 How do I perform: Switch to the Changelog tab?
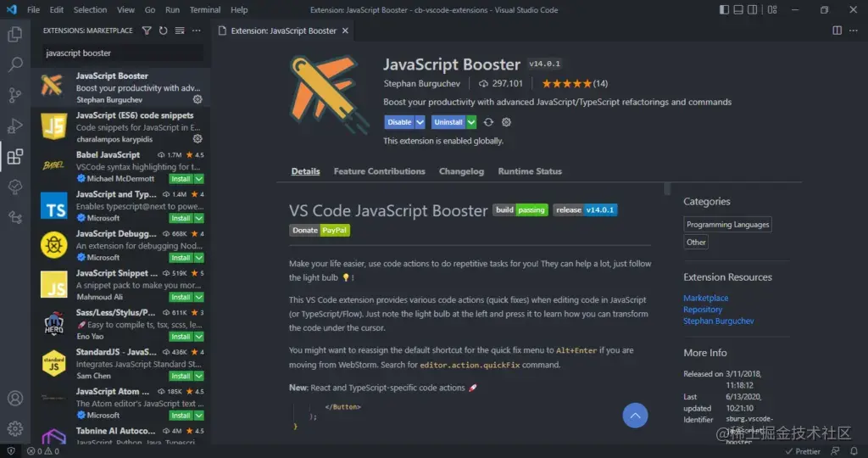coord(461,171)
